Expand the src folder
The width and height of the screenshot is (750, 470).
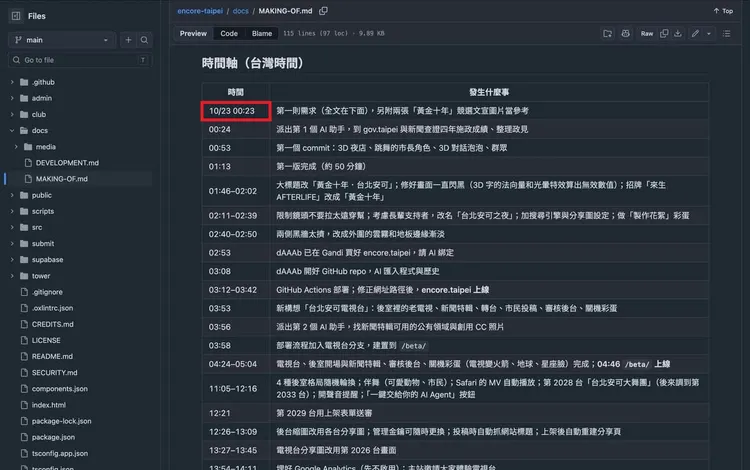(x=12, y=228)
